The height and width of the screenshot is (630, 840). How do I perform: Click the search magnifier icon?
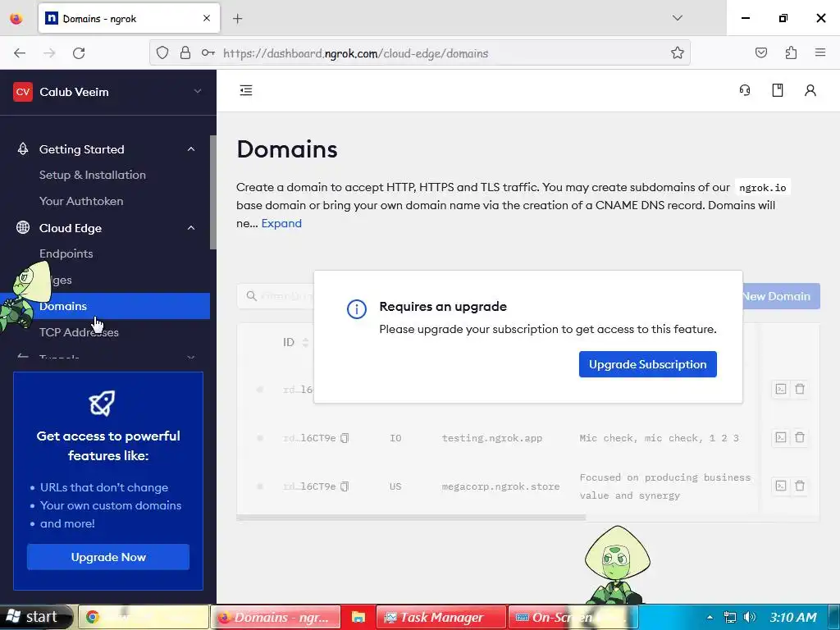click(x=251, y=295)
